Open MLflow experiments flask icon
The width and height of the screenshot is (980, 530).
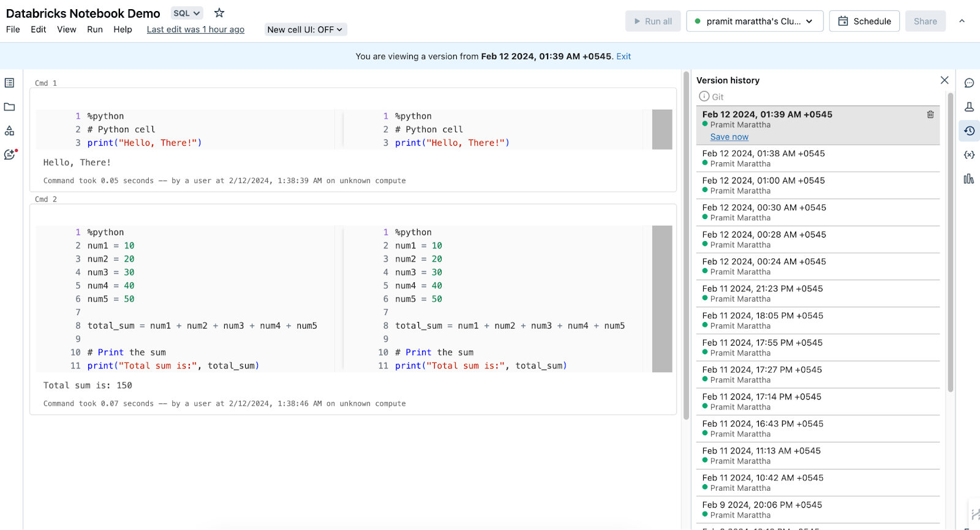(969, 106)
